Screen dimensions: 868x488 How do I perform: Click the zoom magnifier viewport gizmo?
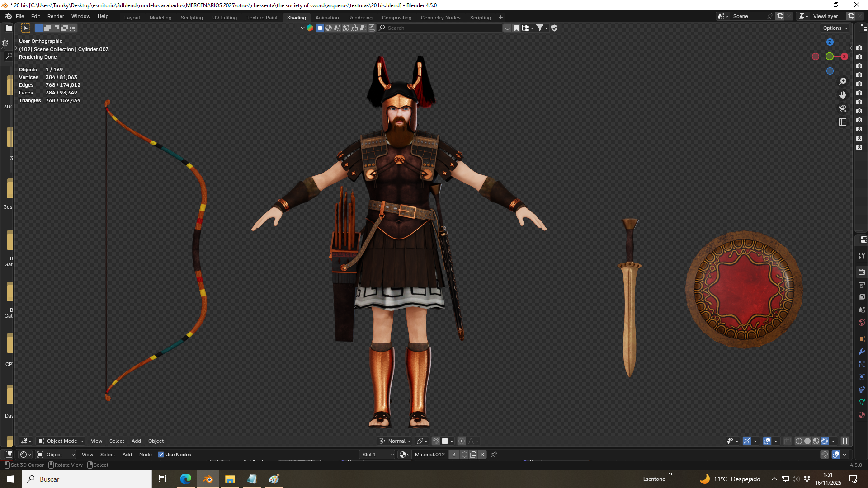click(x=843, y=81)
